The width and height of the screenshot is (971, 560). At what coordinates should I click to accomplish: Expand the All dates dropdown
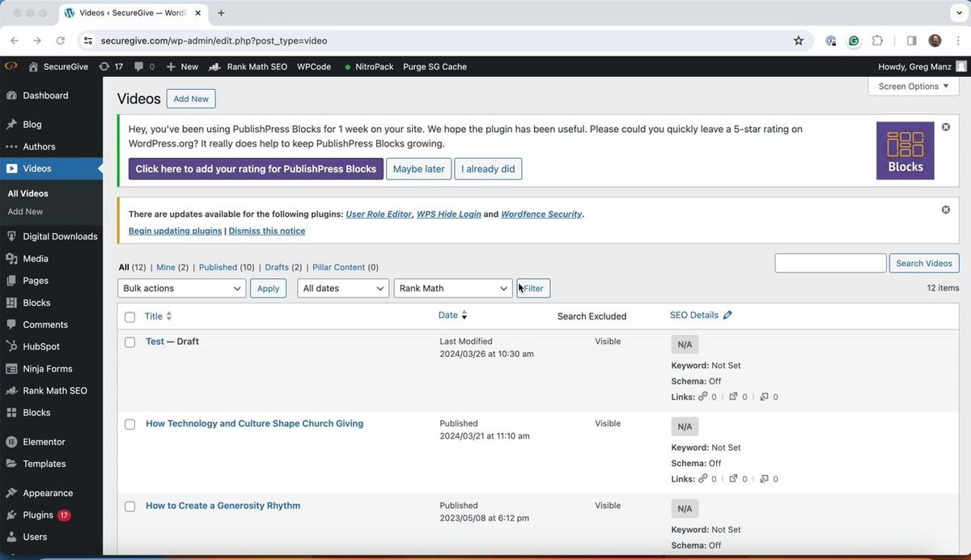(x=342, y=287)
